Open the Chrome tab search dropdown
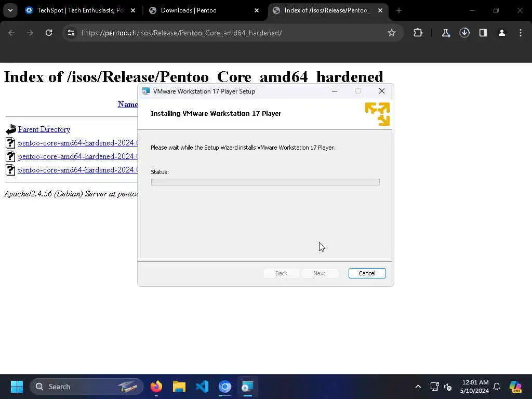Screen dimensions: 532x399 click(x=10, y=10)
